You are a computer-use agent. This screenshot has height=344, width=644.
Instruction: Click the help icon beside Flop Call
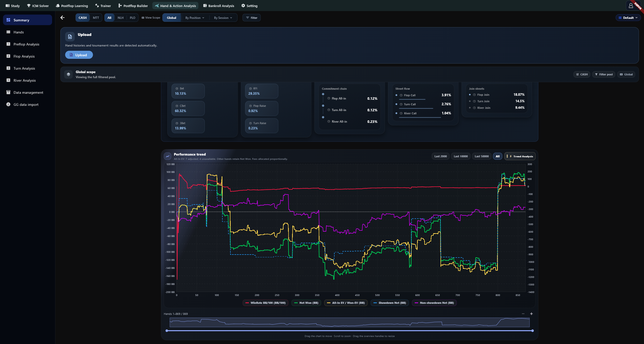401,95
